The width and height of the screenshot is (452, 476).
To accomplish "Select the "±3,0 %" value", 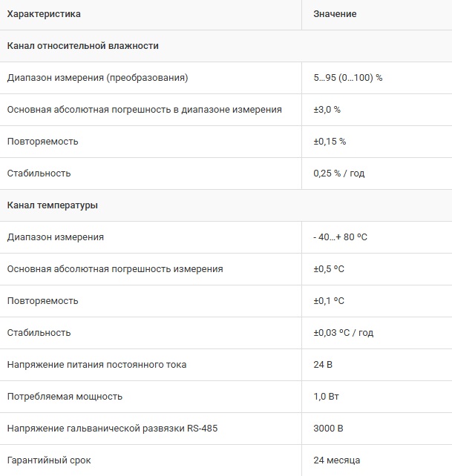I will tap(327, 110).
